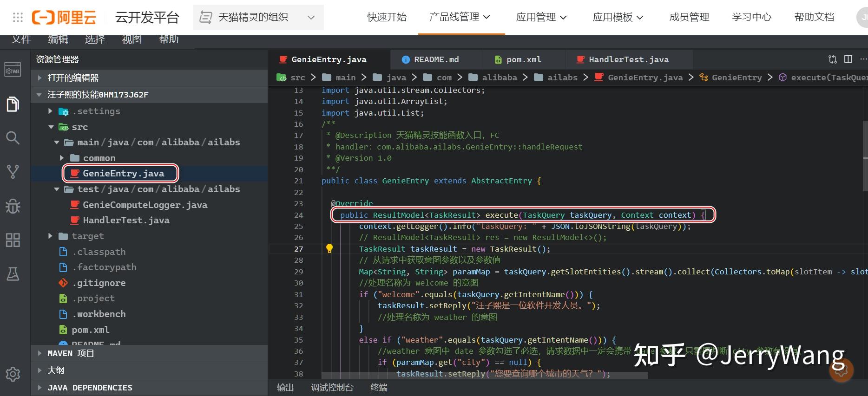Image resolution: width=868 pixels, height=396 pixels.
Task: Open the WB workbench icon in sidebar
Action: (13, 71)
